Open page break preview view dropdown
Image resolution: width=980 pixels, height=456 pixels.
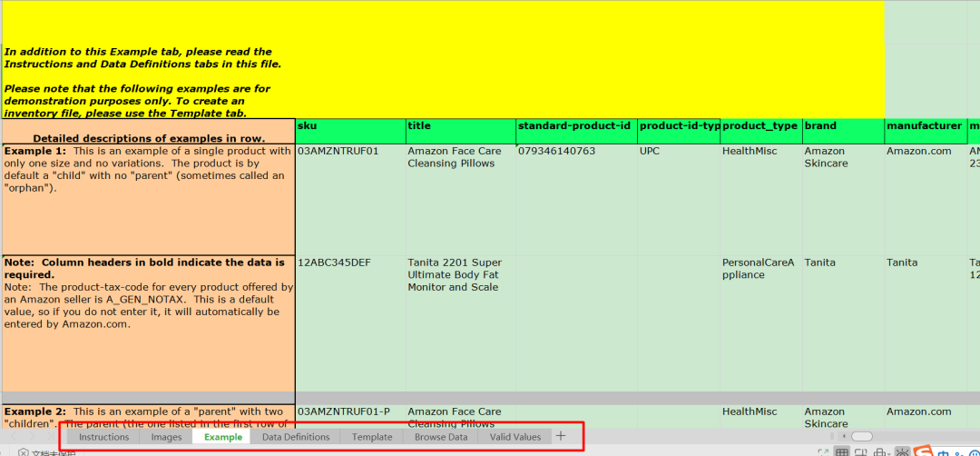point(881,451)
